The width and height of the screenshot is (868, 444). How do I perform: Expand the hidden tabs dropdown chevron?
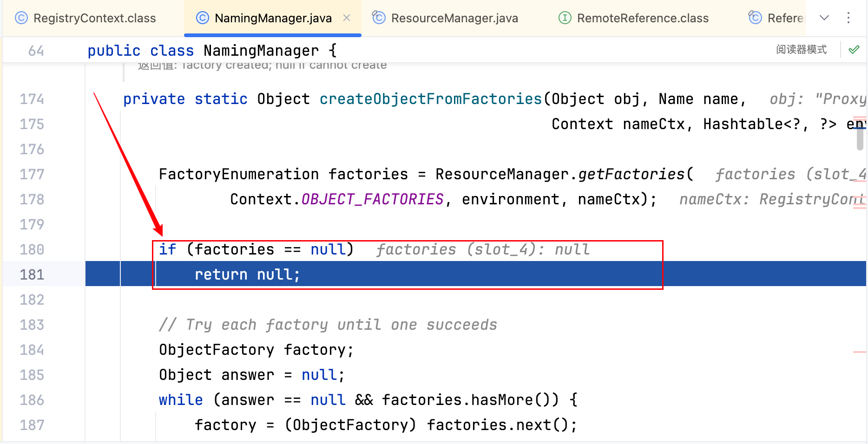coord(824,18)
